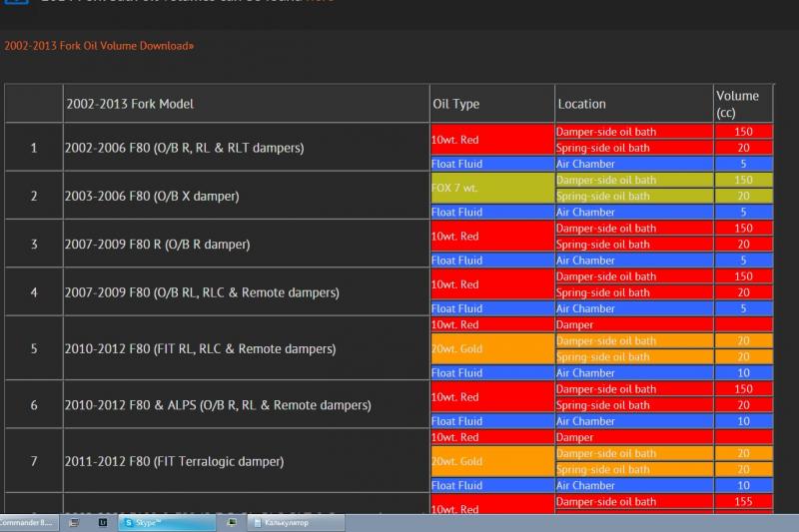
Task: Click '20wt. Gold' oil type in row 7
Action: click(x=492, y=461)
